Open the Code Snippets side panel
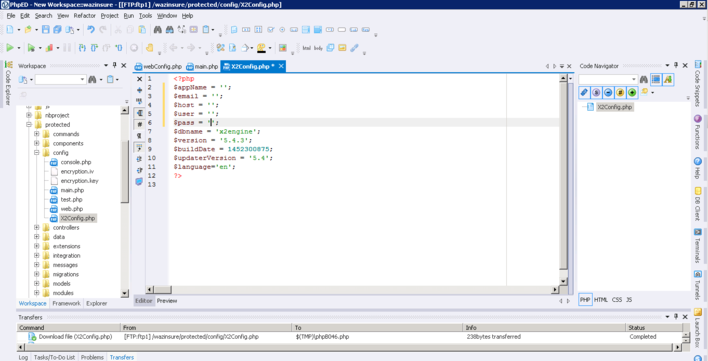708x361 pixels. click(x=698, y=84)
